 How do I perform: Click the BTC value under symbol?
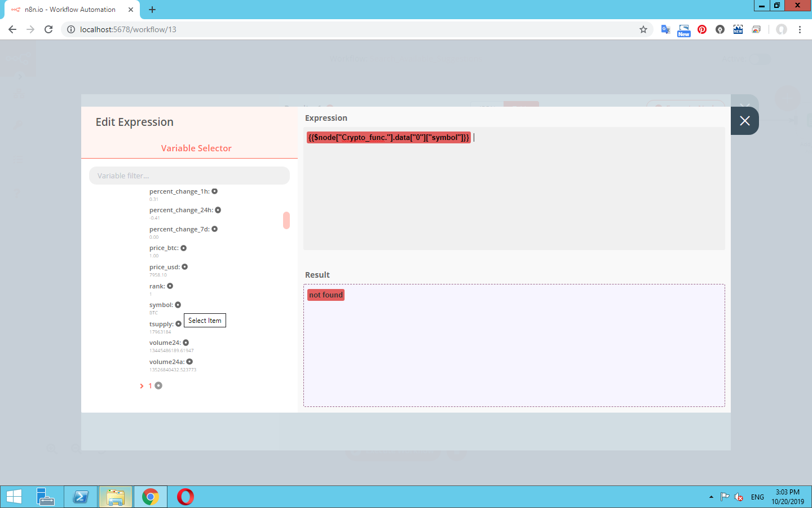[153, 313]
